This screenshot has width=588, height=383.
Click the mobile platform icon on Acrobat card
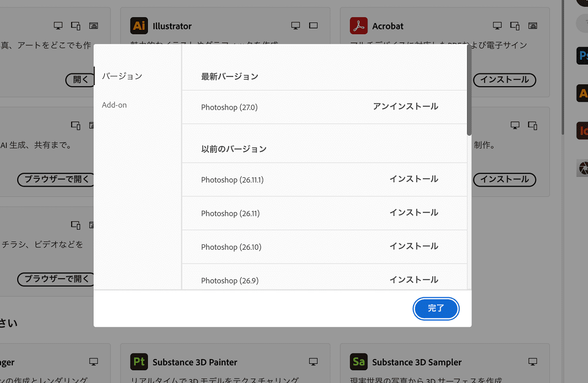tap(515, 25)
